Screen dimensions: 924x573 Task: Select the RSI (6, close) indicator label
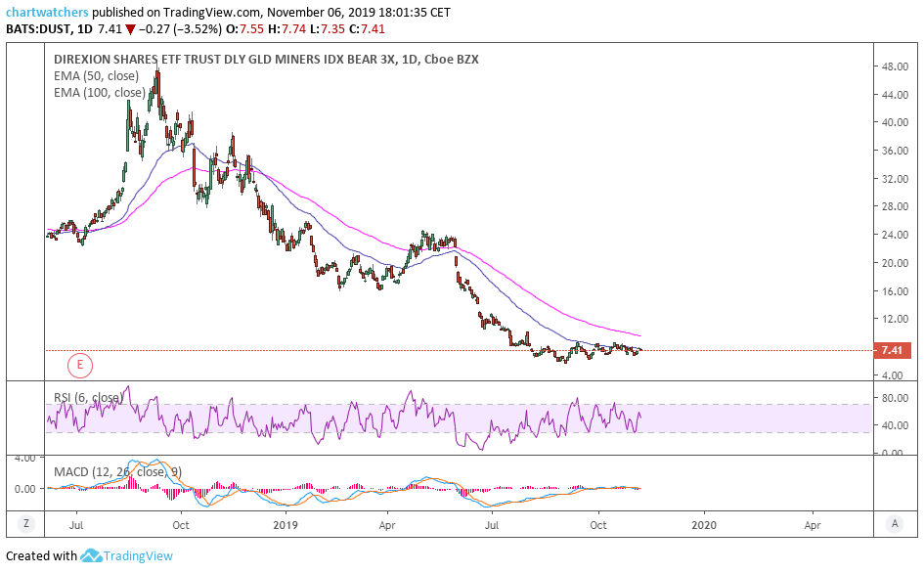click(x=88, y=398)
